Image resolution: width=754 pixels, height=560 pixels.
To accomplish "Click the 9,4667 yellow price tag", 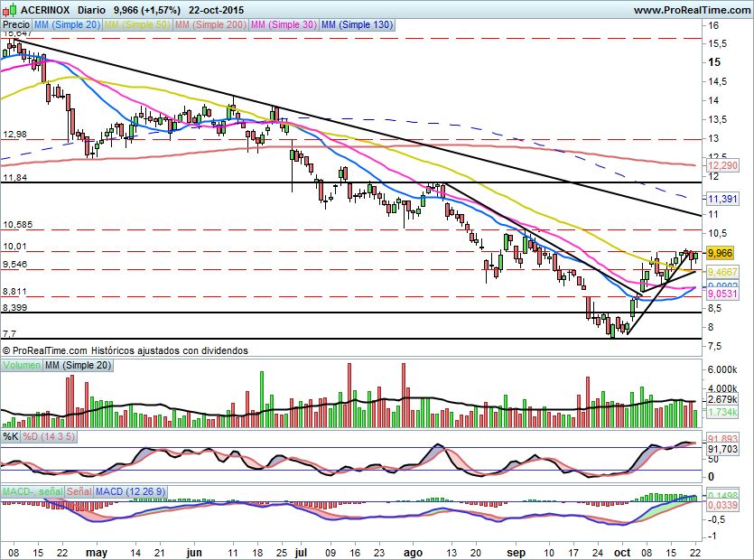I will click(723, 272).
